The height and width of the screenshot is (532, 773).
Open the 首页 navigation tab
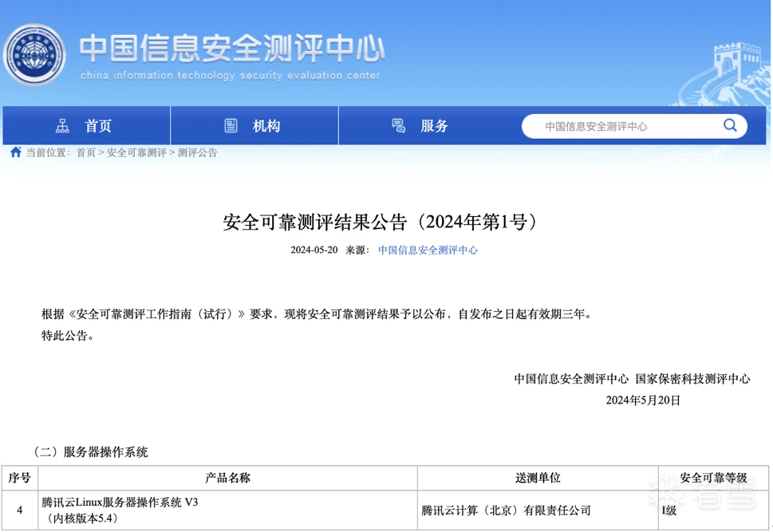coord(87,125)
